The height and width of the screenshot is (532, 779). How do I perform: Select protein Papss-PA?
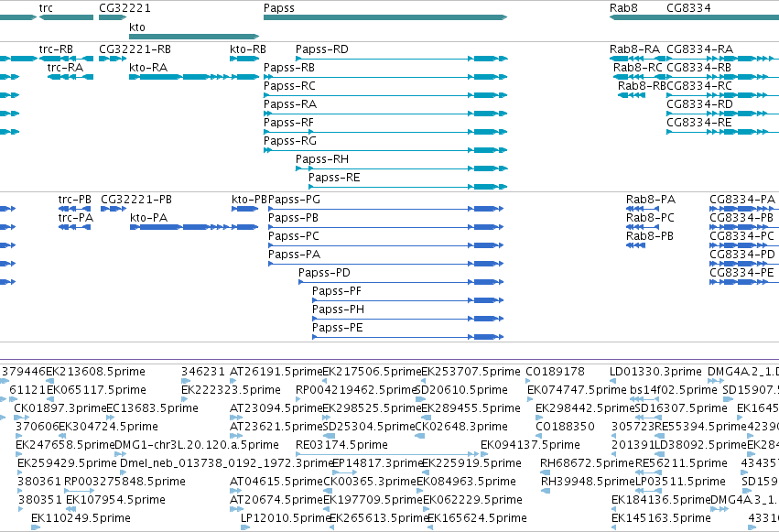[x=386, y=264]
